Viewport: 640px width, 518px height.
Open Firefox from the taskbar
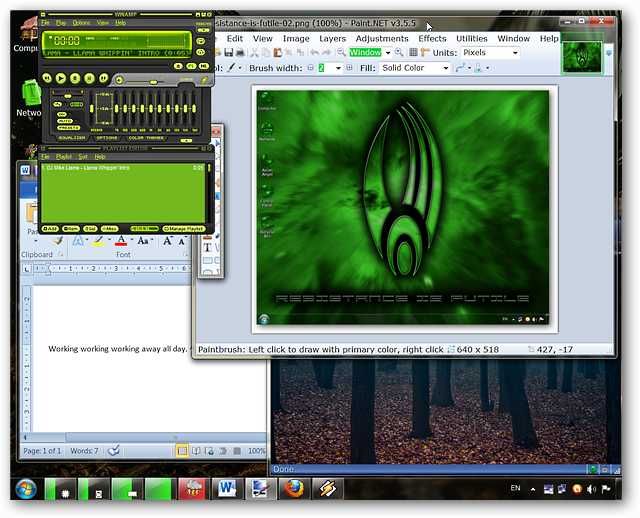click(294, 489)
